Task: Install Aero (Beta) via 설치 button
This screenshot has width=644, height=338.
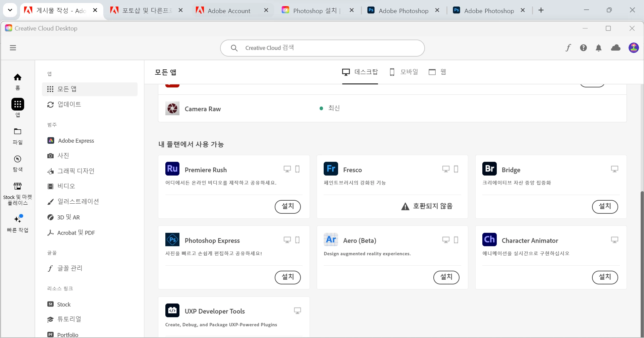Action: (x=446, y=277)
